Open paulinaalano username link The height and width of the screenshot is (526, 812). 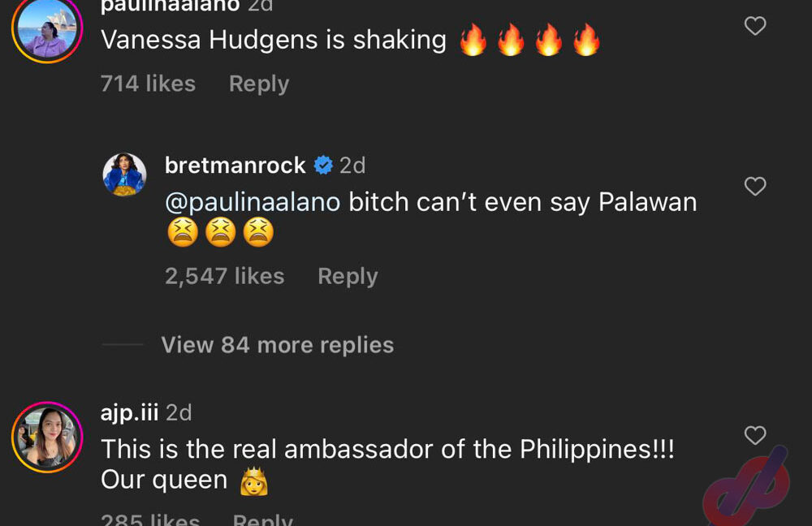tap(170, 6)
